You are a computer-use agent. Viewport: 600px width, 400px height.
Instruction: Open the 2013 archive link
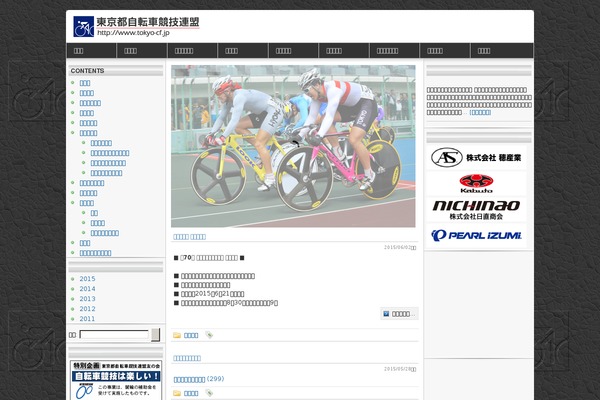point(87,299)
